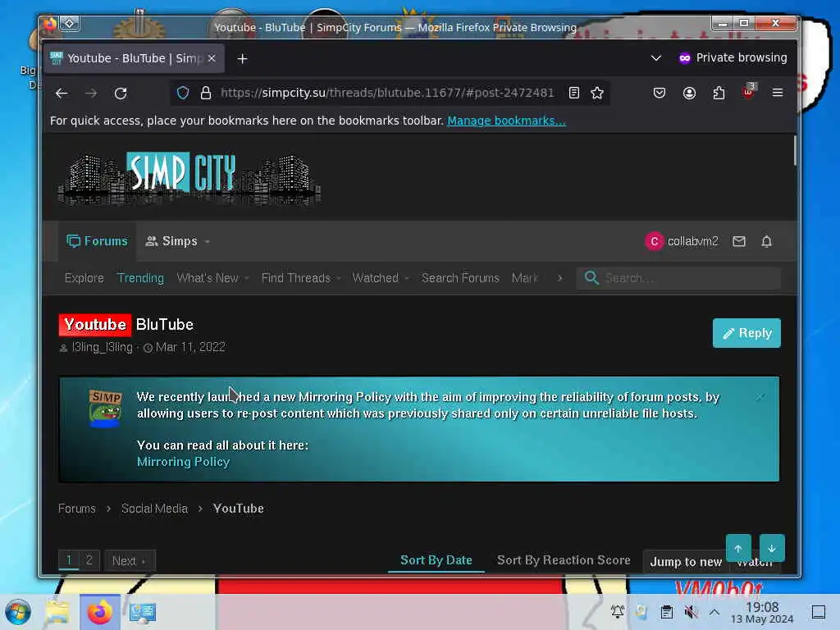Go to Forums in the breadcrumb

click(76, 509)
